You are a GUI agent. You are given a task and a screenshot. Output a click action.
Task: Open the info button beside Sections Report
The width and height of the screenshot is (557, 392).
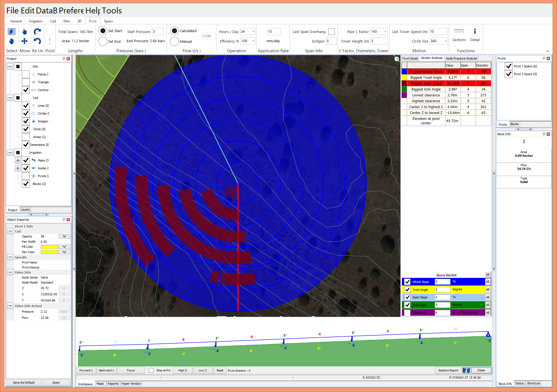[466, 370]
